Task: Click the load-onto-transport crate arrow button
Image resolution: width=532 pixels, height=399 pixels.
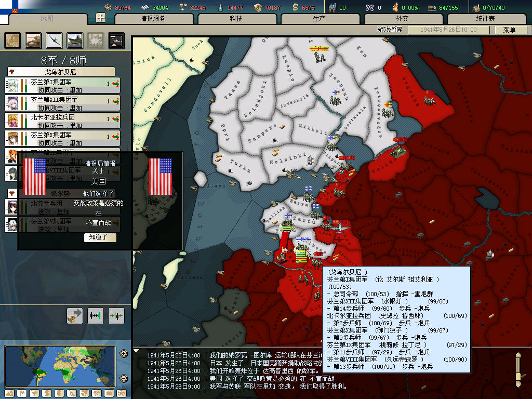Action: point(75,316)
